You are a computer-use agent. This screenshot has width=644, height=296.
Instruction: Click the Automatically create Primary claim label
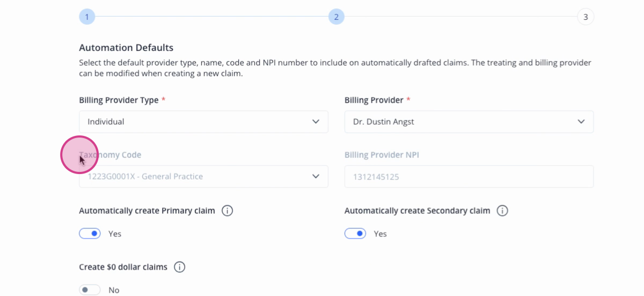click(x=147, y=211)
